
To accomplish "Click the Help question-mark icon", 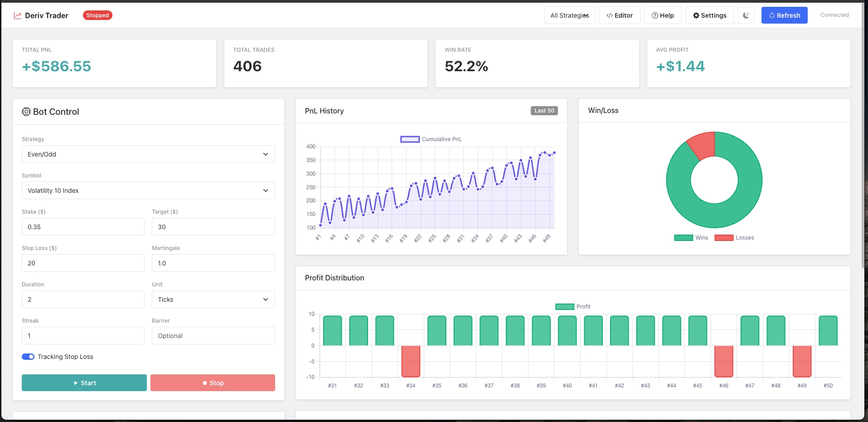I will [x=654, y=15].
